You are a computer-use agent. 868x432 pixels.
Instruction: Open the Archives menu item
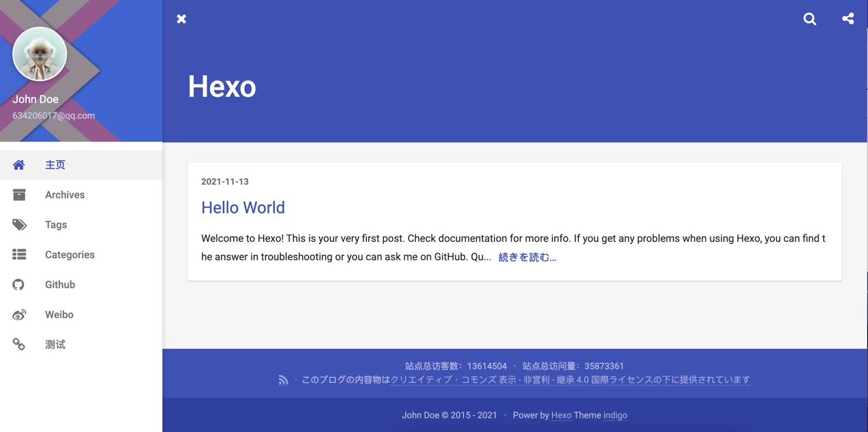point(81,195)
